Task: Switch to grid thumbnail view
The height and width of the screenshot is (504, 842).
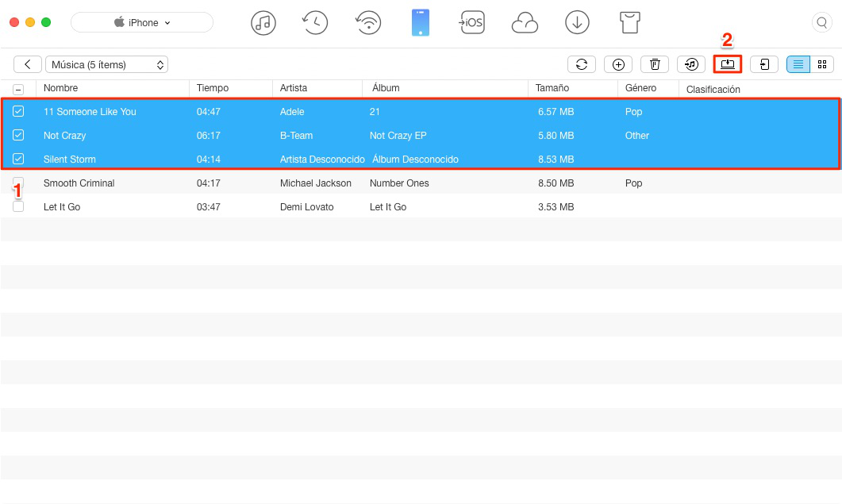Action: click(x=822, y=64)
